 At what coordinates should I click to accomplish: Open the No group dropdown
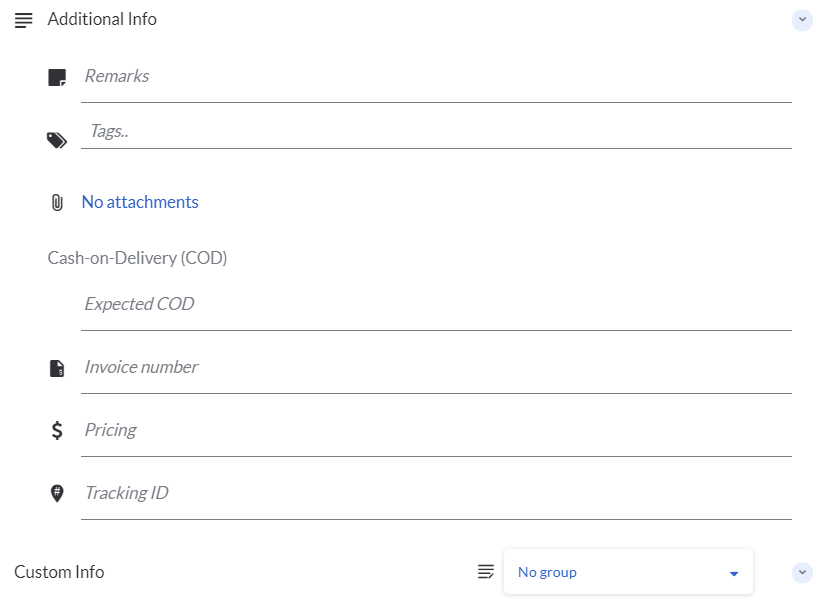click(x=628, y=573)
